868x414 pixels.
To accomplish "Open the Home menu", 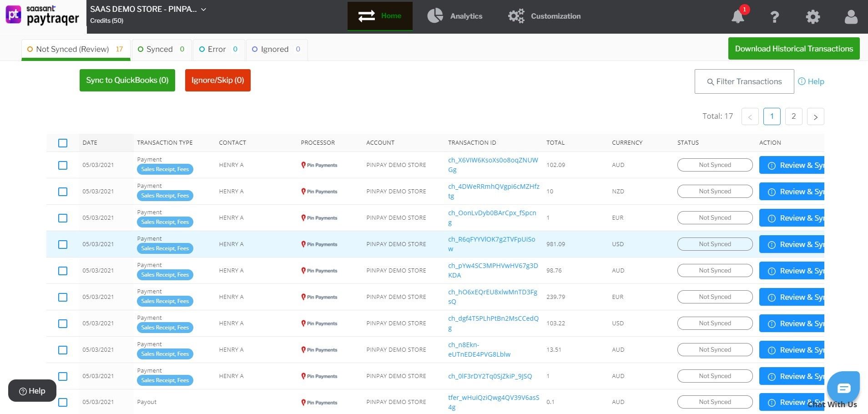I will [380, 16].
